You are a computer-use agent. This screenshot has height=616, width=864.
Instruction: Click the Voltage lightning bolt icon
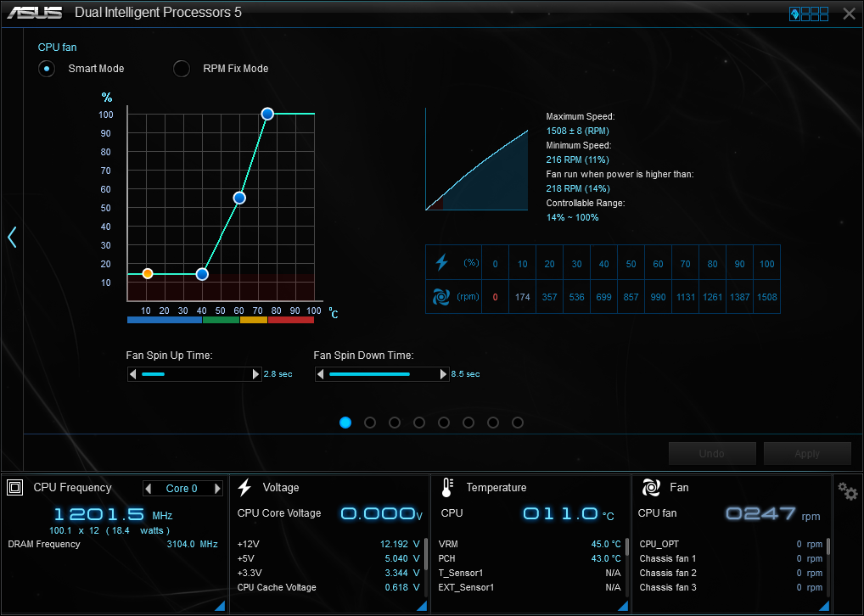pyautogui.click(x=244, y=488)
